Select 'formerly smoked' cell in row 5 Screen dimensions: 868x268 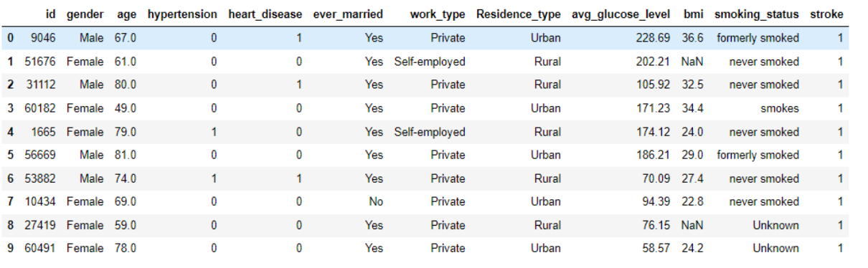(758, 155)
